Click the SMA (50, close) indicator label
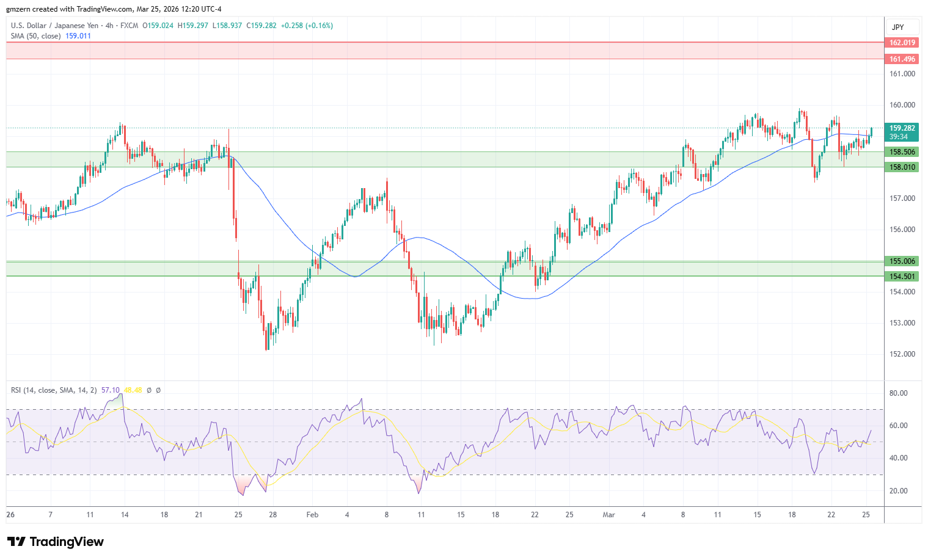This screenshot has height=560, width=928. click(36, 36)
